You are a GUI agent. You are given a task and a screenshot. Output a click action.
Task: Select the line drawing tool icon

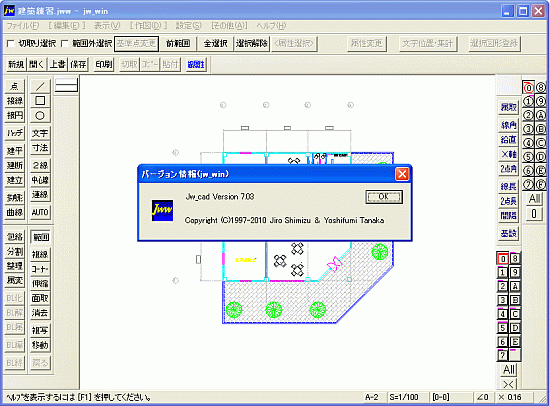pos(40,86)
